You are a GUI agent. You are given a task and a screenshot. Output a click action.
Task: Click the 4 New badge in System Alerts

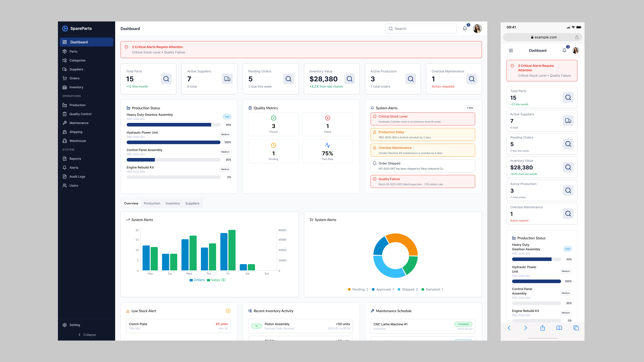pos(470,108)
